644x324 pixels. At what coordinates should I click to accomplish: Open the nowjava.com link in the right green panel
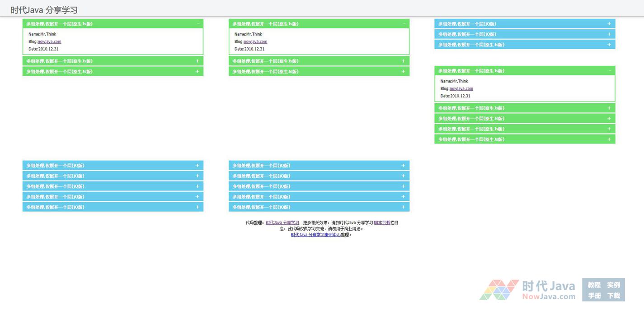[x=461, y=88]
